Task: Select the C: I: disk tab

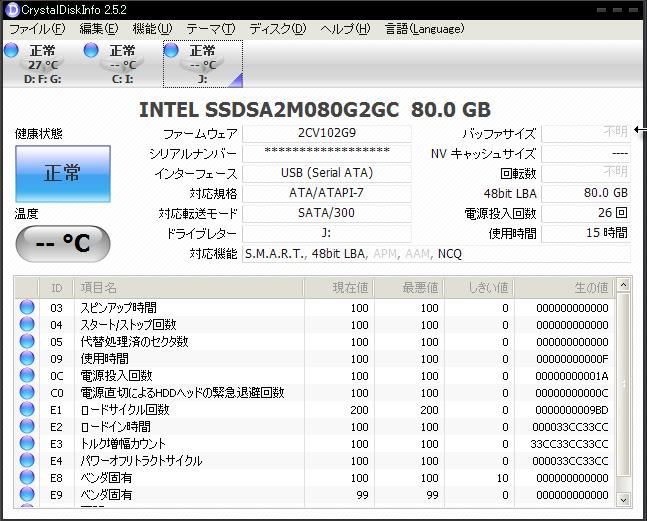Action: coord(122,64)
